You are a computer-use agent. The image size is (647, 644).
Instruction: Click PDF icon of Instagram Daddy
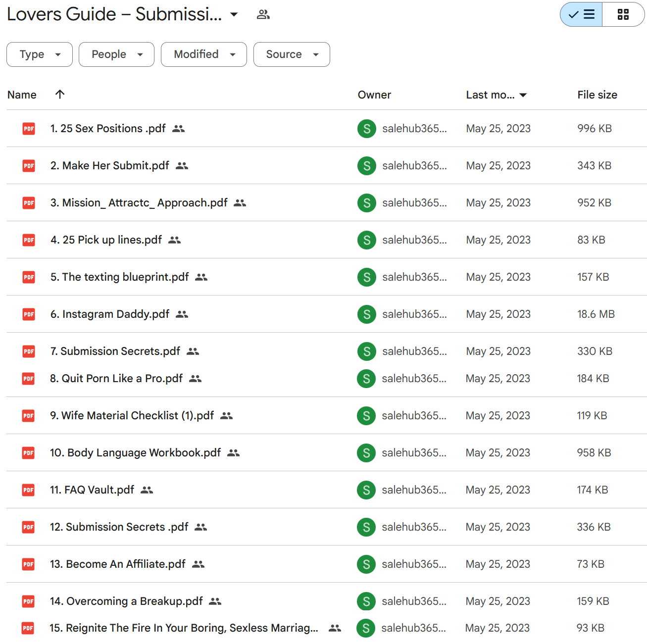tap(29, 314)
